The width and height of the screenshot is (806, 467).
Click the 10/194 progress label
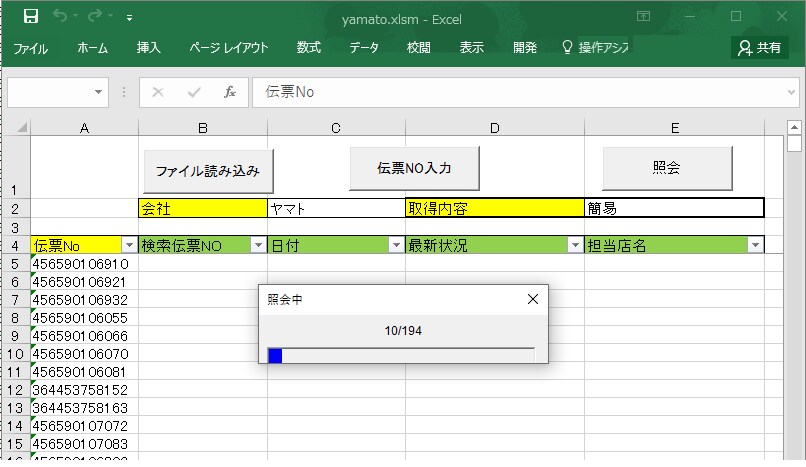pyautogui.click(x=403, y=331)
